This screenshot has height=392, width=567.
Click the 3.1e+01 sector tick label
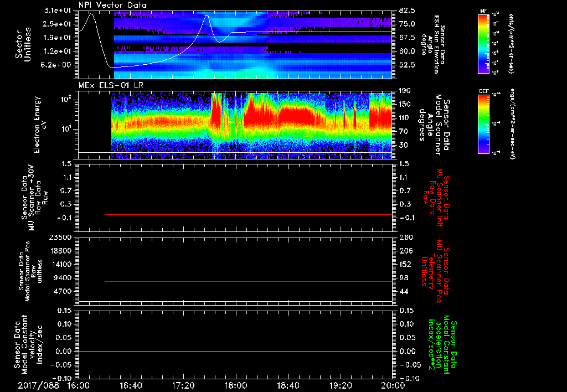(57, 11)
